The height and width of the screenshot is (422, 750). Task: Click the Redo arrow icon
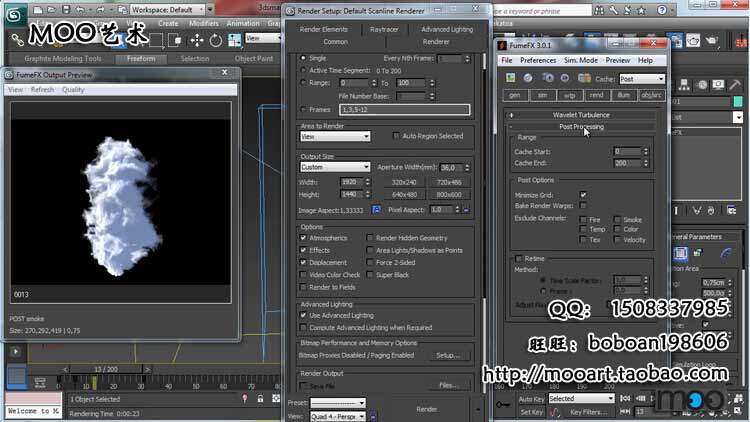[101, 10]
